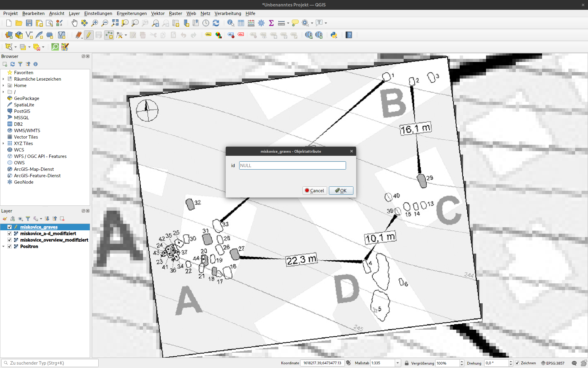Open the Raster menu

175,13
